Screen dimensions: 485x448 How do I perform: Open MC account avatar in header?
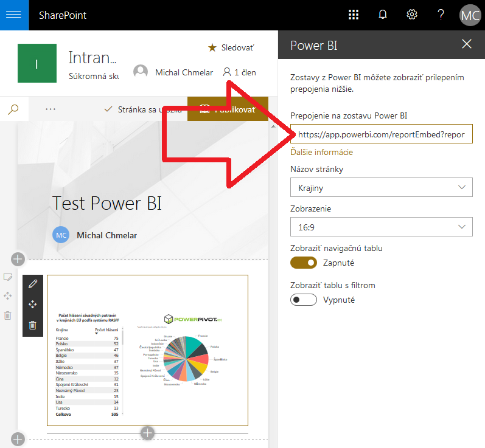[470, 15]
